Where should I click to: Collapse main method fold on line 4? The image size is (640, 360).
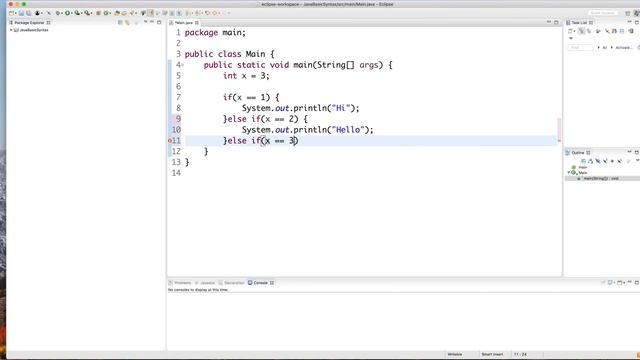pos(183,65)
